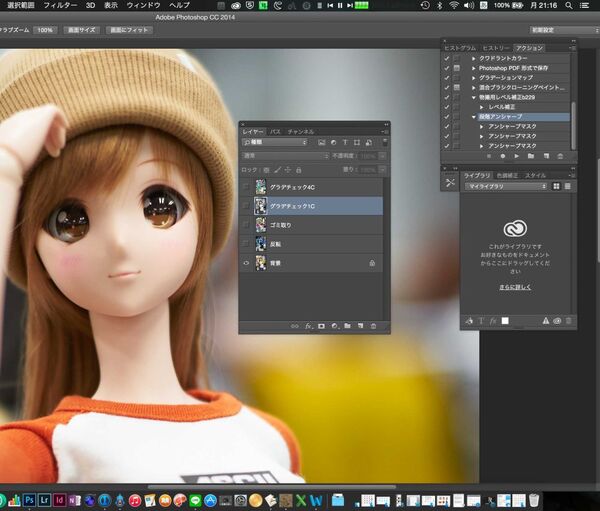Filter layers by smart object icon

(368, 142)
